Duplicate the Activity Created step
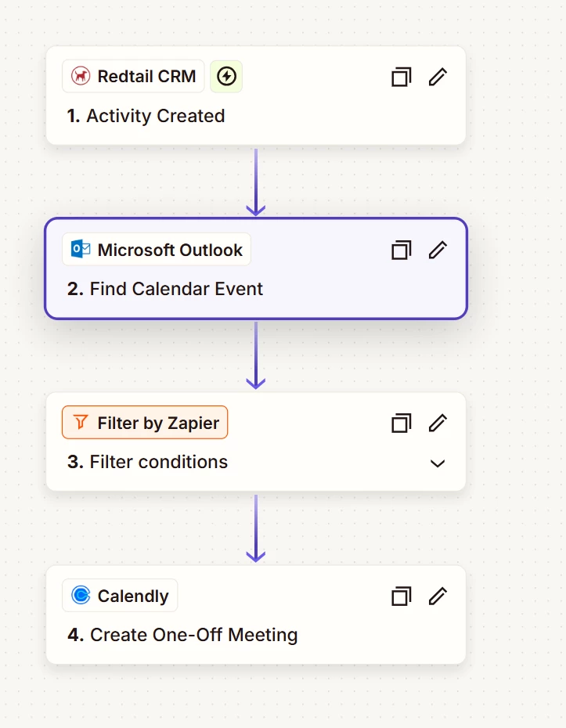 (x=401, y=77)
